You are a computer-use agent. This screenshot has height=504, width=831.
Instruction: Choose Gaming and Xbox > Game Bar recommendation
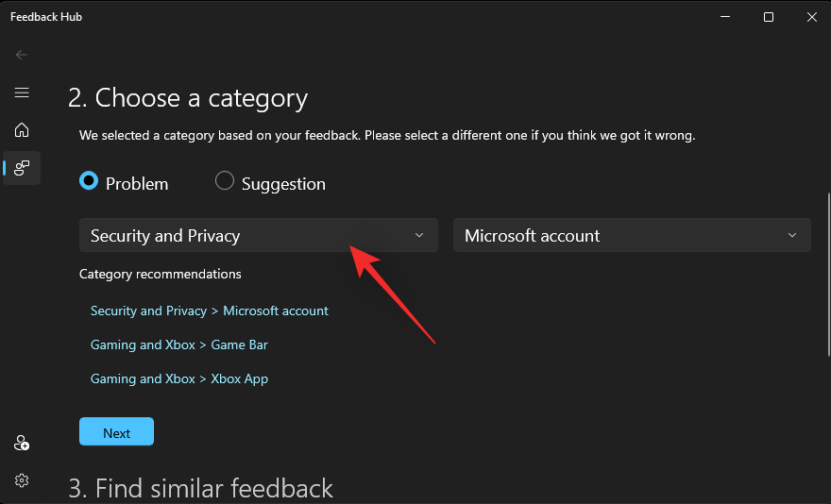click(x=179, y=344)
